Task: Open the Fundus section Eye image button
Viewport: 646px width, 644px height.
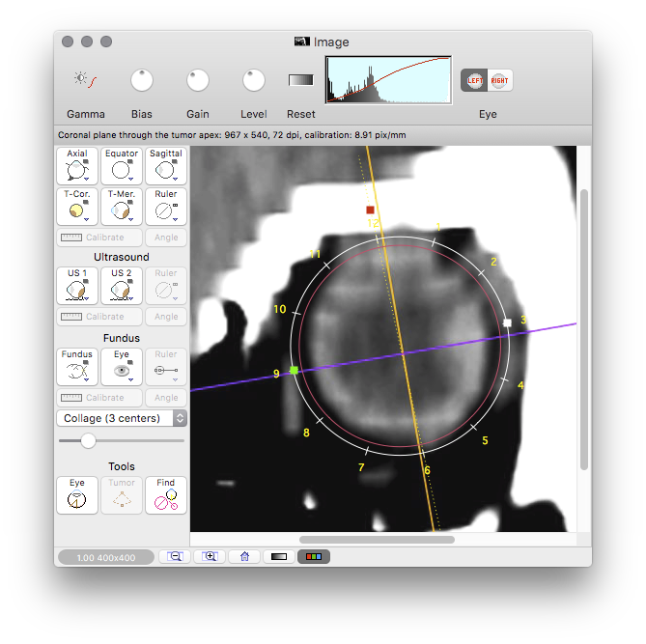Action: (122, 367)
